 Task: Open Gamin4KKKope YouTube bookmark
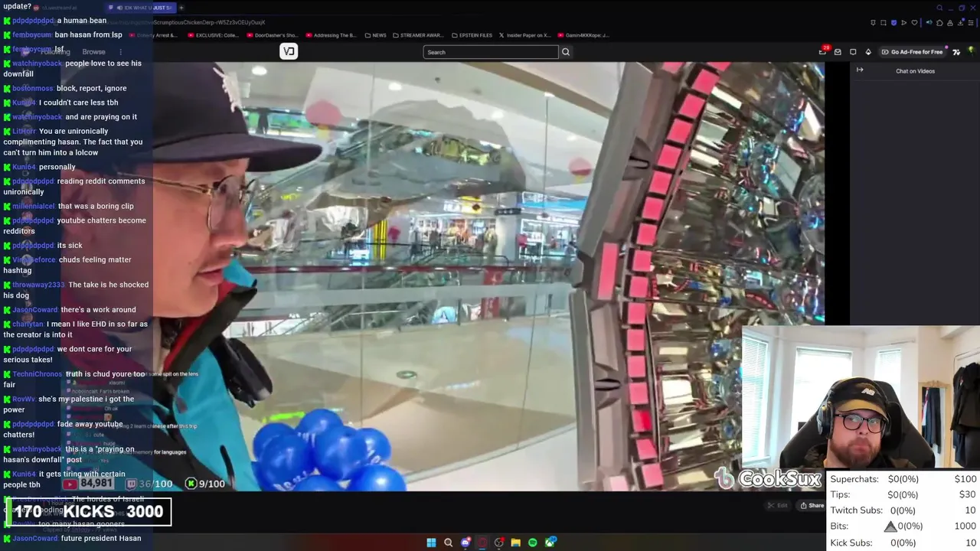point(583,35)
